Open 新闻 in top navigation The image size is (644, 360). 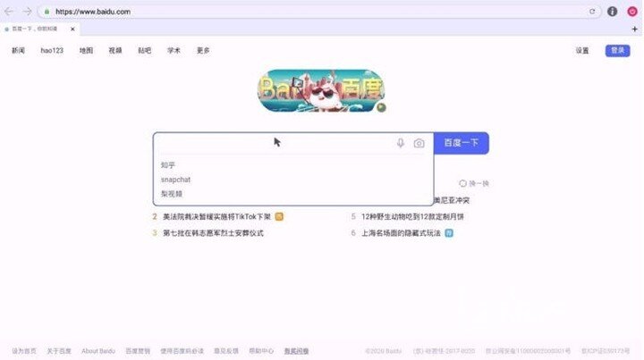tap(18, 50)
